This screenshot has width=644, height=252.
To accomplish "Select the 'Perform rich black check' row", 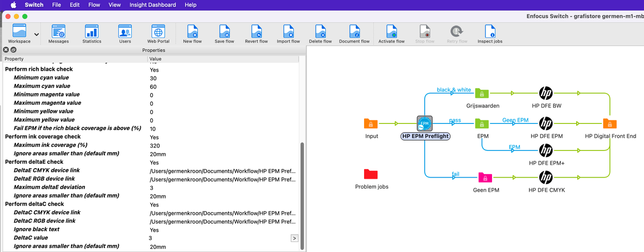I will pyautogui.click(x=151, y=69).
